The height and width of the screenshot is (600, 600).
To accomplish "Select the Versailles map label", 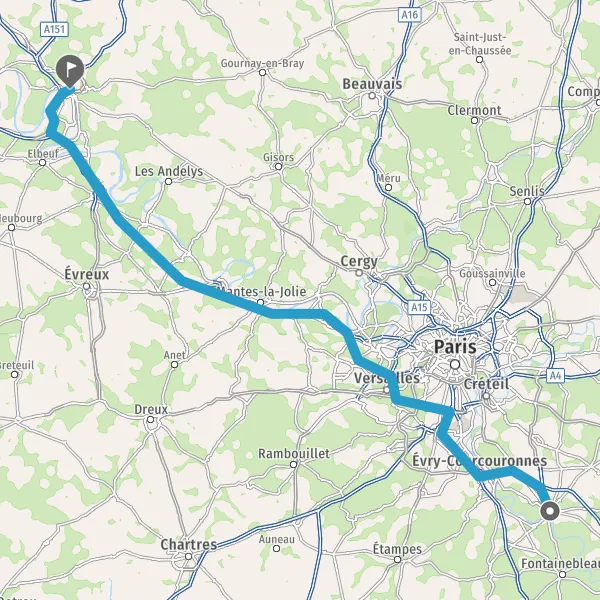I will click(386, 378).
